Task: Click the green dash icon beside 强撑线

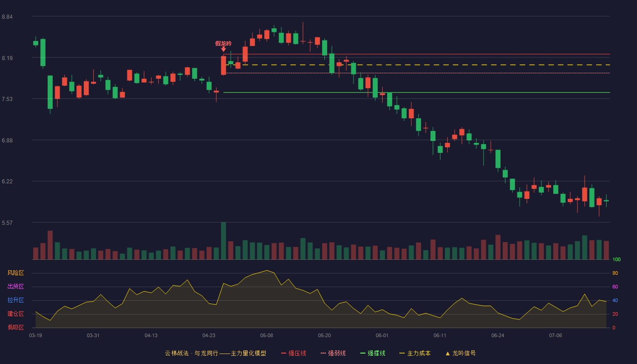Action: pos(363,353)
